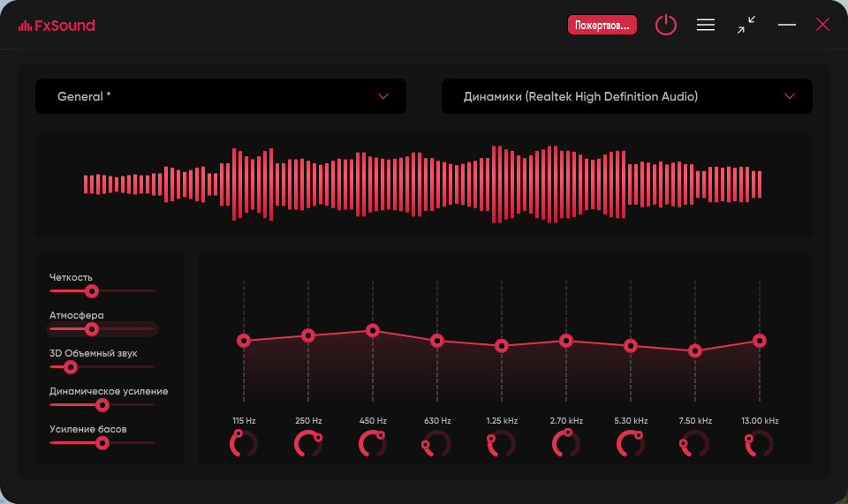Click the Атмосфера label
Screen dimensions: 848x504
[x=76, y=315]
